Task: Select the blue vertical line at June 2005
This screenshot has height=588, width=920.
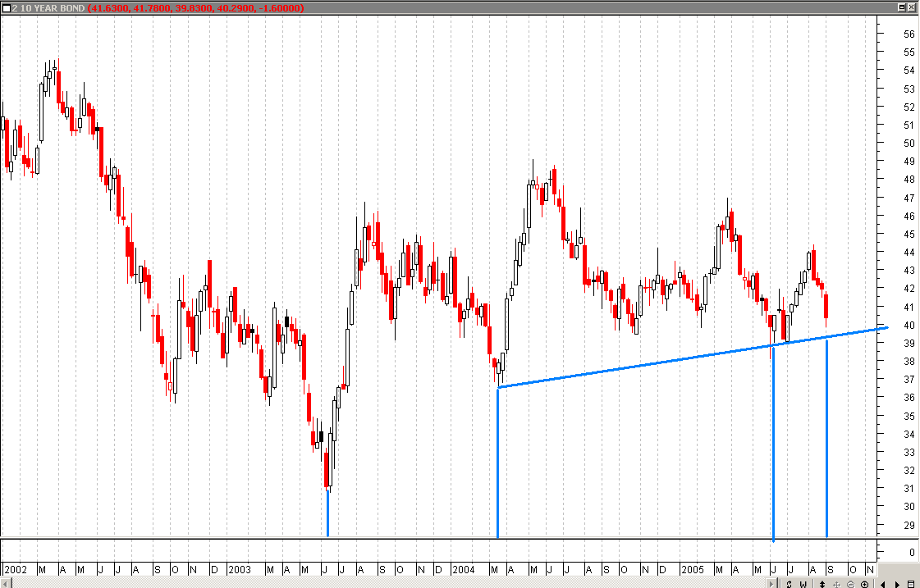Action: [773, 443]
